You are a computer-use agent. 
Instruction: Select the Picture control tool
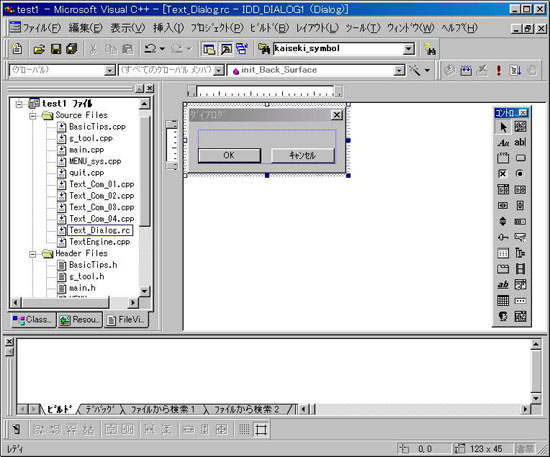520,127
